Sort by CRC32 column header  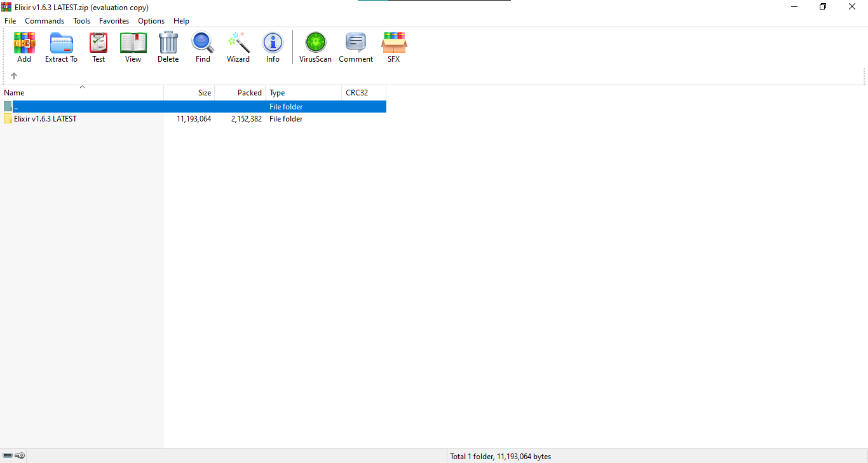(x=364, y=93)
